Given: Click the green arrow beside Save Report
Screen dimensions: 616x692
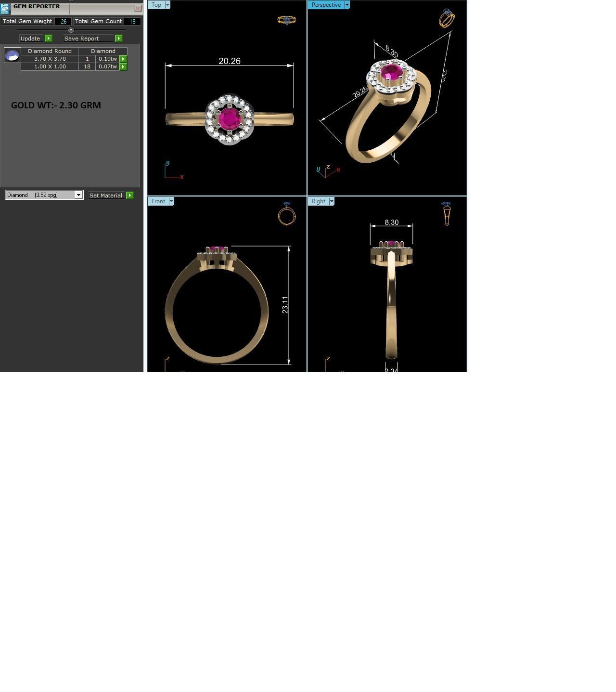Looking at the screenshot, I should pos(119,39).
